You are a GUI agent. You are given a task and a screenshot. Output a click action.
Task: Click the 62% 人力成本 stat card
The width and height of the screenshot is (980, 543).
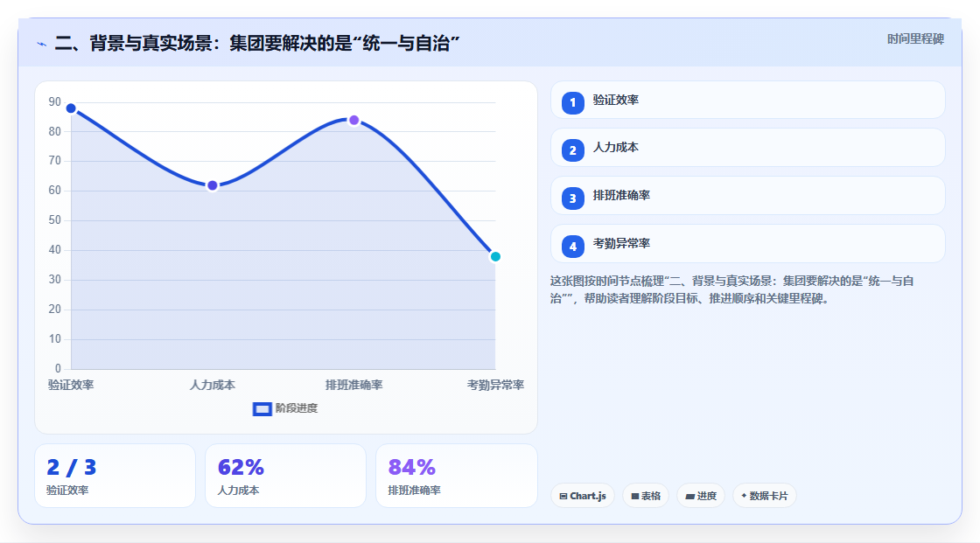tap(285, 476)
